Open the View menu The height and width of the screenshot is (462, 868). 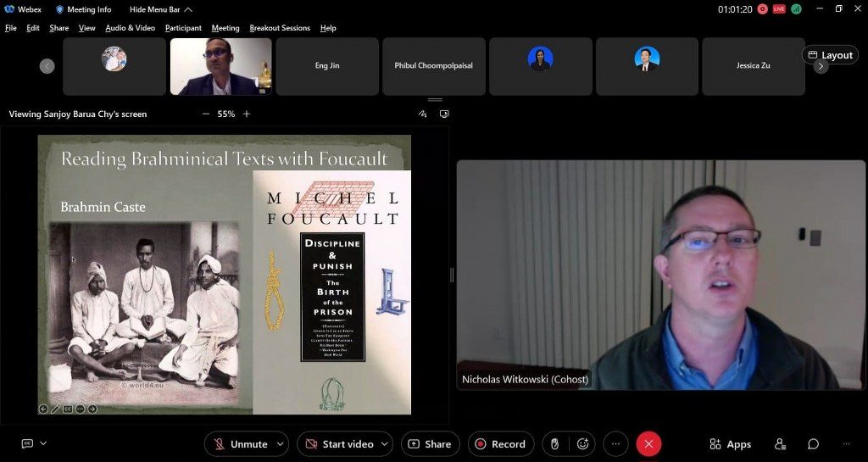coord(87,28)
